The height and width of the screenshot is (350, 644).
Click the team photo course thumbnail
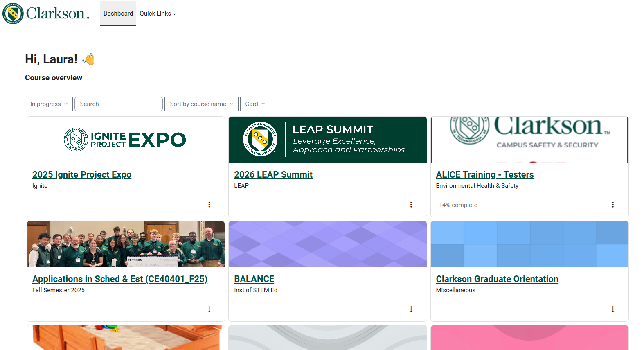coord(126,244)
